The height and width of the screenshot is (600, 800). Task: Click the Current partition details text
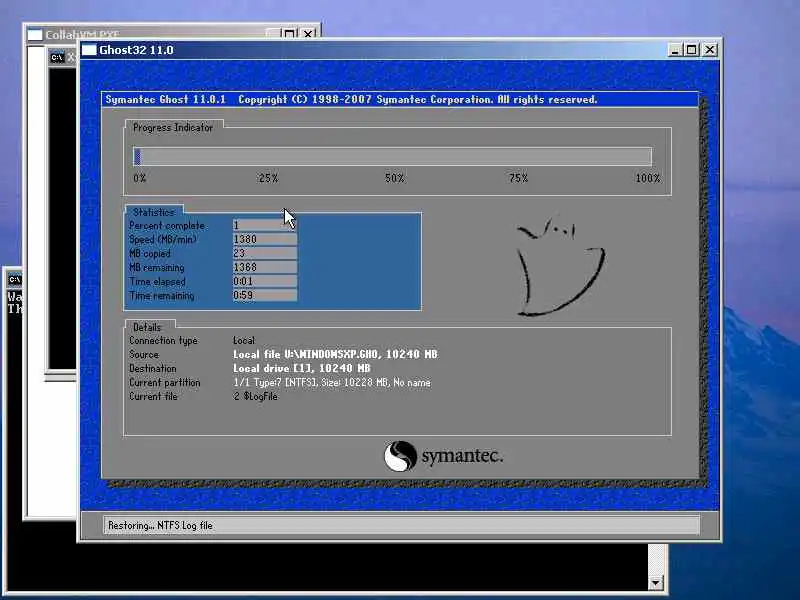tap(332, 382)
